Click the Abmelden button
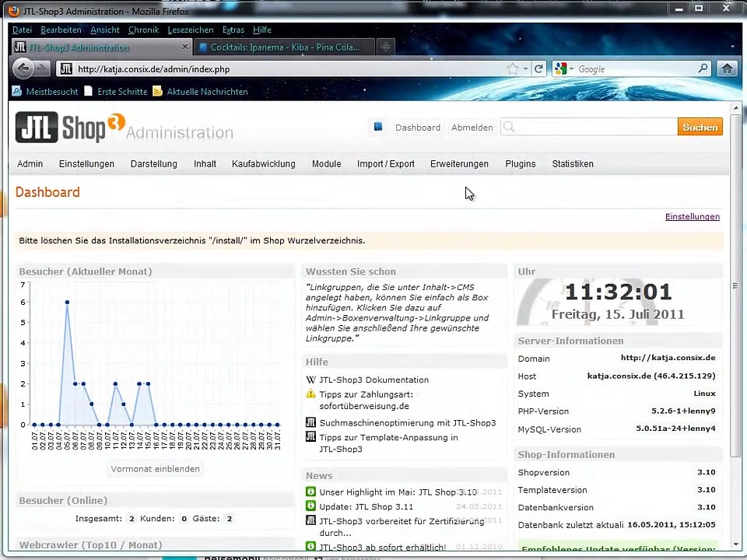747x560 pixels. click(472, 127)
